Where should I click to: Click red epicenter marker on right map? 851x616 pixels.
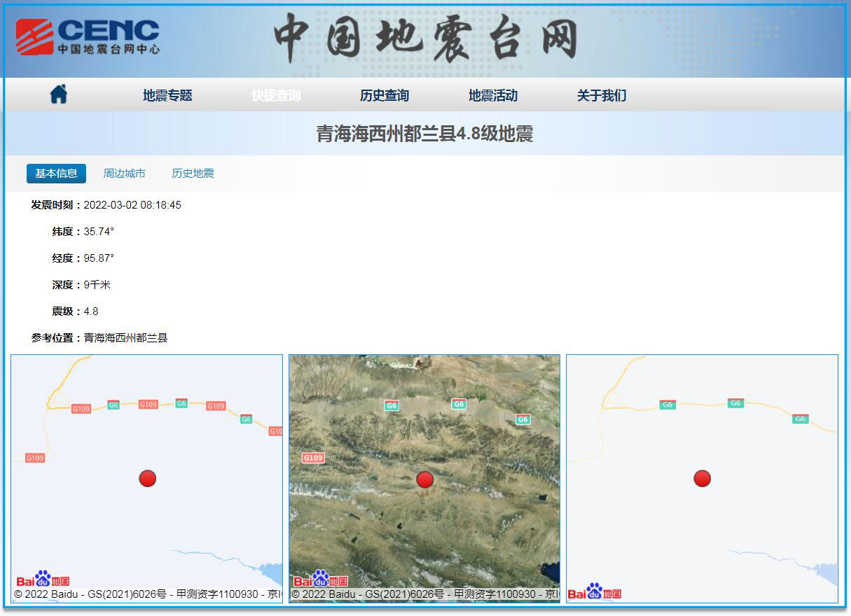(702, 479)
